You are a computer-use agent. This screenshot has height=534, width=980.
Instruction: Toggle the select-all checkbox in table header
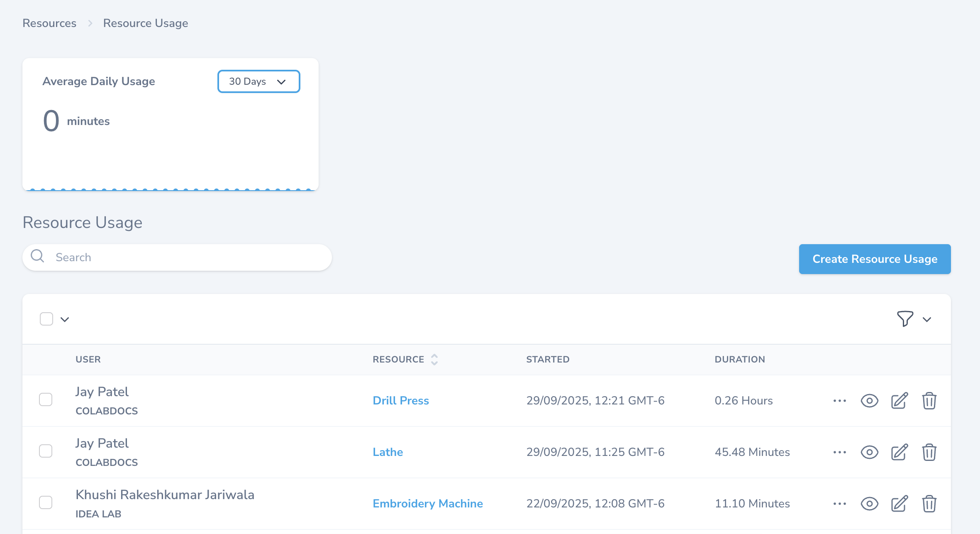46,319
